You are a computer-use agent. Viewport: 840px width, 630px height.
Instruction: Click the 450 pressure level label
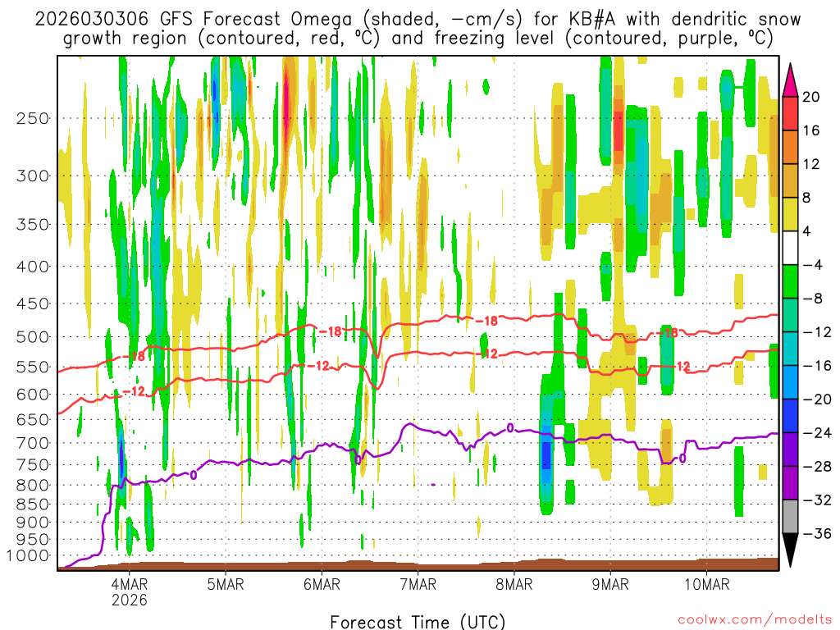pyautogui.click(x=33, y=304)
